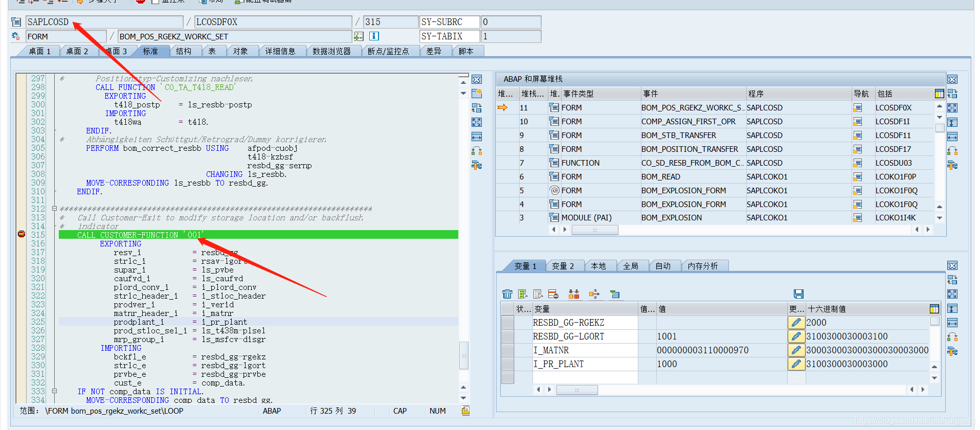Open the 断点/监控点 tab
Screen dimensions: 980x430
[388, 51]
